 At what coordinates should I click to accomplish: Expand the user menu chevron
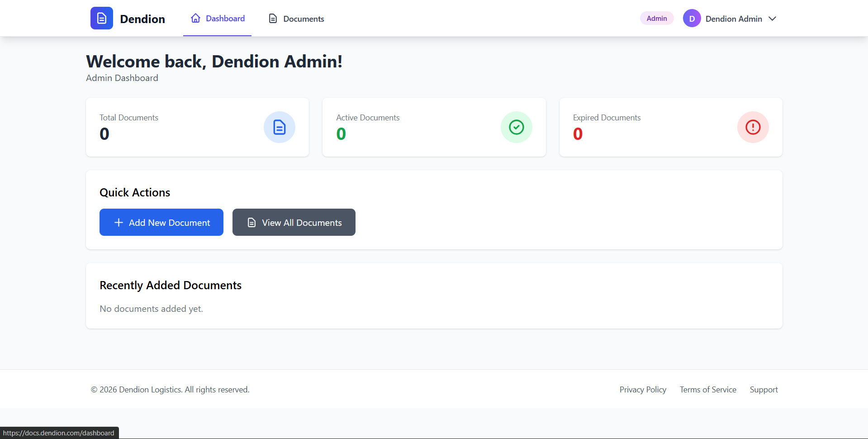[x=773, y=19]
